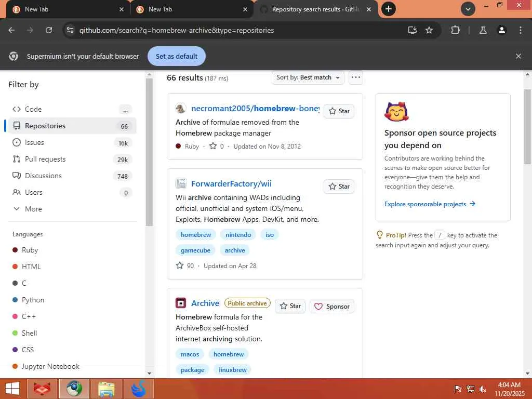
Task: Open File Explorer from the taskbar
Action: click(x=106, y=389)
